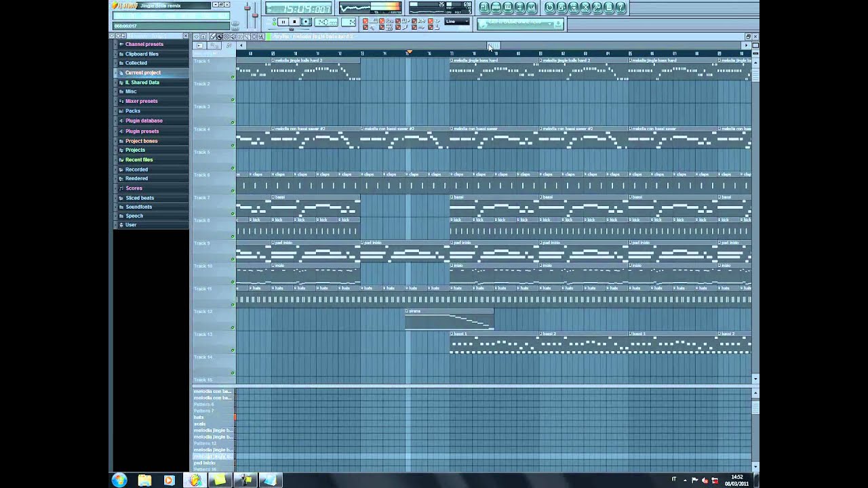This screenshot has height=488, width=868.
Task: Open Windows Explorer from the taskbar
Action: [144, 480]
